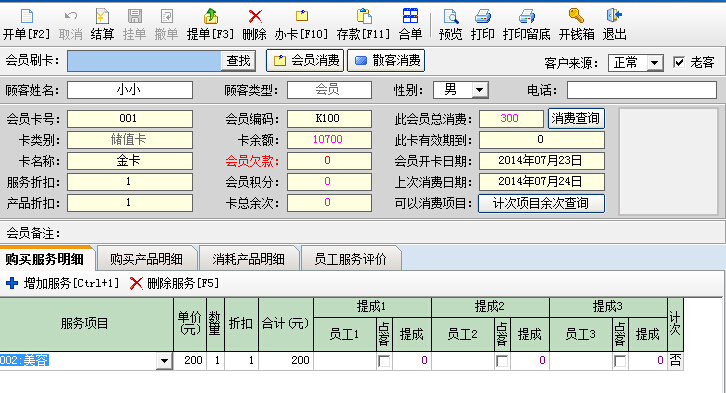Click the 产品折扣 field

130,203
